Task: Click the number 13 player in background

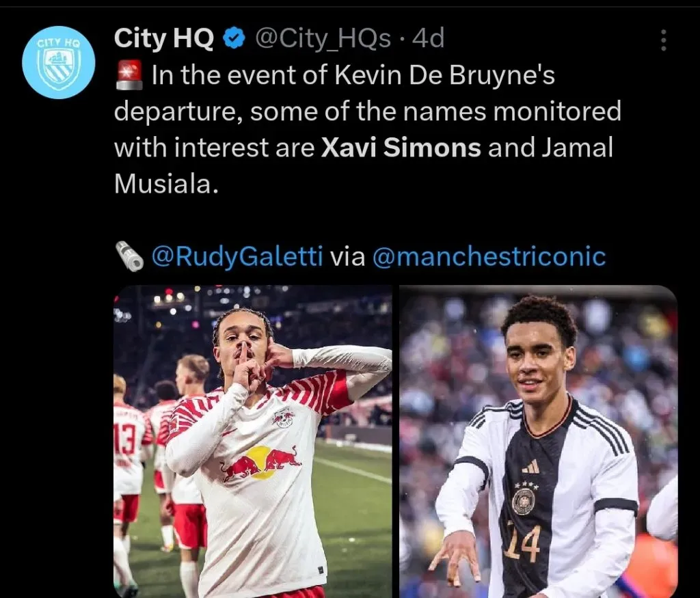Action: [x=128, y=460]
